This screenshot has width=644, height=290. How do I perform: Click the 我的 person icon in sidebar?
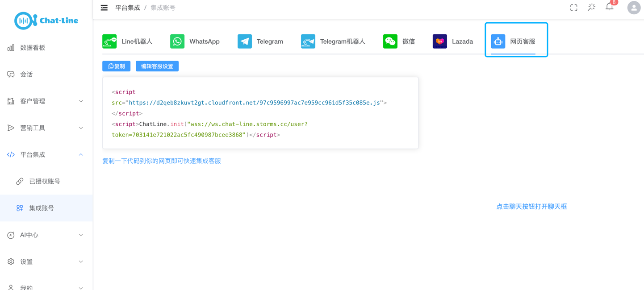[11, 288]
